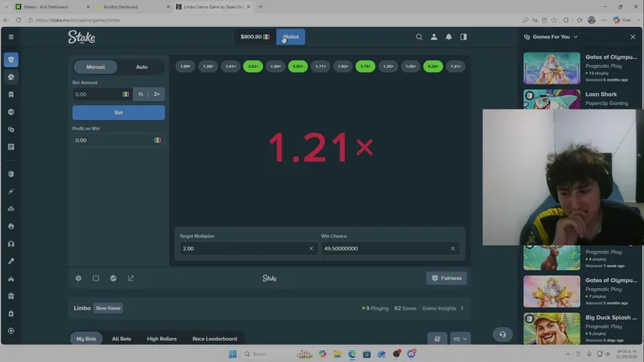Open the live stats chart icon
Viewport: 644px width, 362px height.
point(113,278)
